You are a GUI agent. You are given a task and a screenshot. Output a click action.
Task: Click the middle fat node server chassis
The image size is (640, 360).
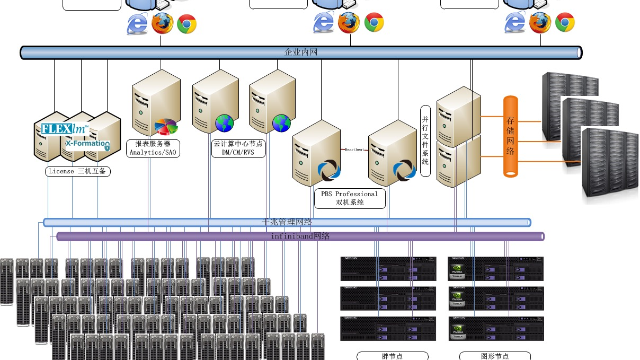coord(388,299)
